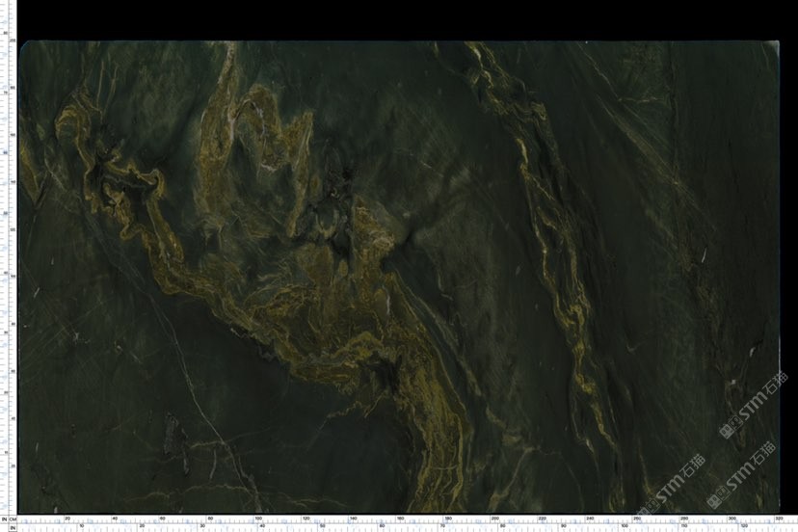Click the 300 cm mark on bottom ruler
Image resolution: width=798 pixels, height=532 pixels.
[732, 519]
